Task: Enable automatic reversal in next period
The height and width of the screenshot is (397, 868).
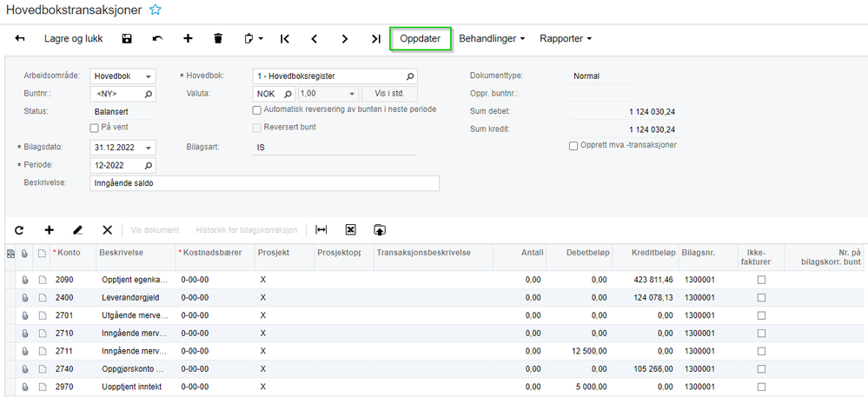Action: [x=257, y=110]
